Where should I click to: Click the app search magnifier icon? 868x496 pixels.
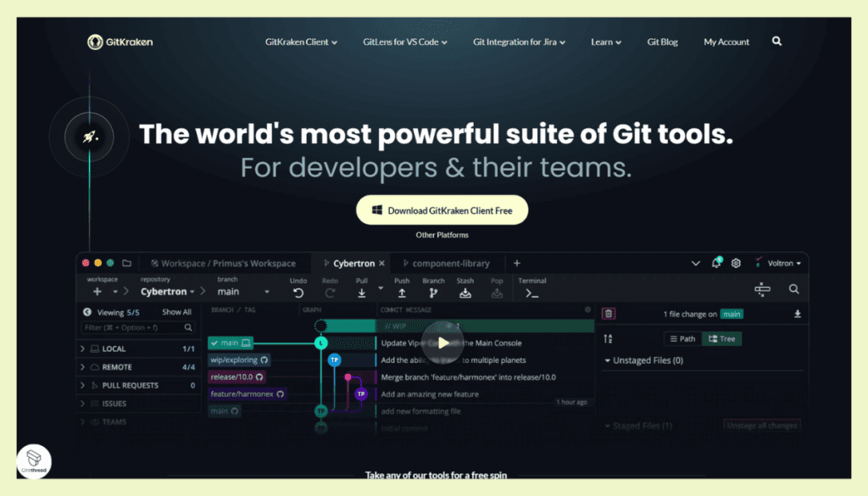pos(793,289)
